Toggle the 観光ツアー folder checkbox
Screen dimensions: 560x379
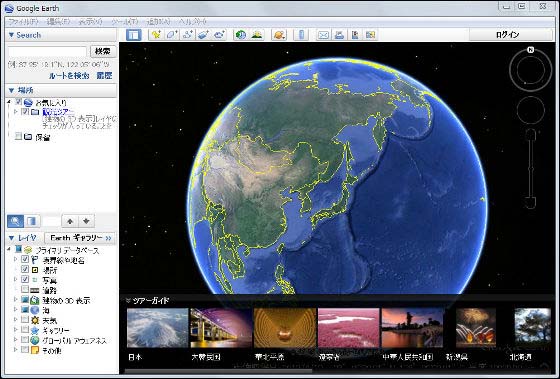[25, 112]
